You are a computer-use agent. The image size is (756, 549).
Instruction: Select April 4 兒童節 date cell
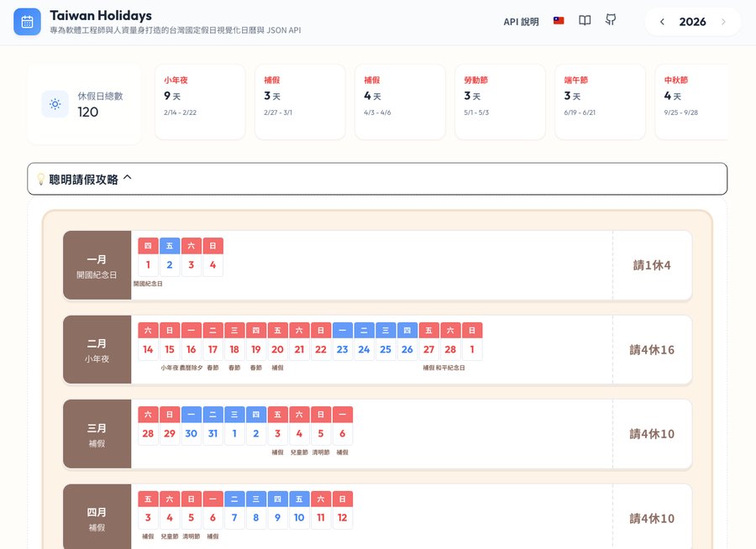tap(169, 518)
